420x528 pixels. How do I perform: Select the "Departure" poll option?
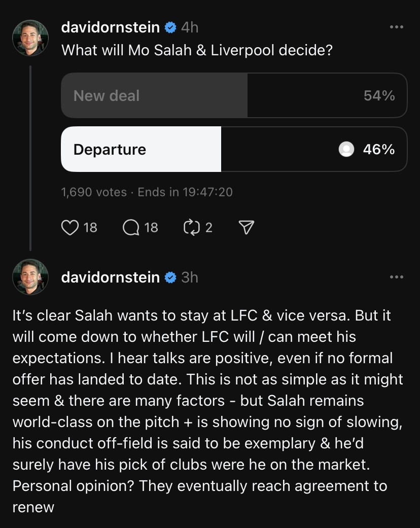coord(234,149)
